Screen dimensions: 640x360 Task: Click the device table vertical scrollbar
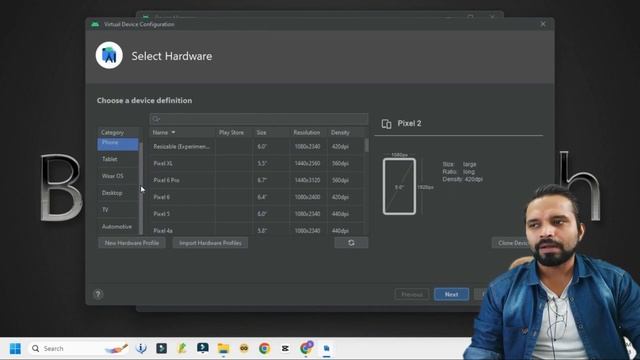pos(366,145)
